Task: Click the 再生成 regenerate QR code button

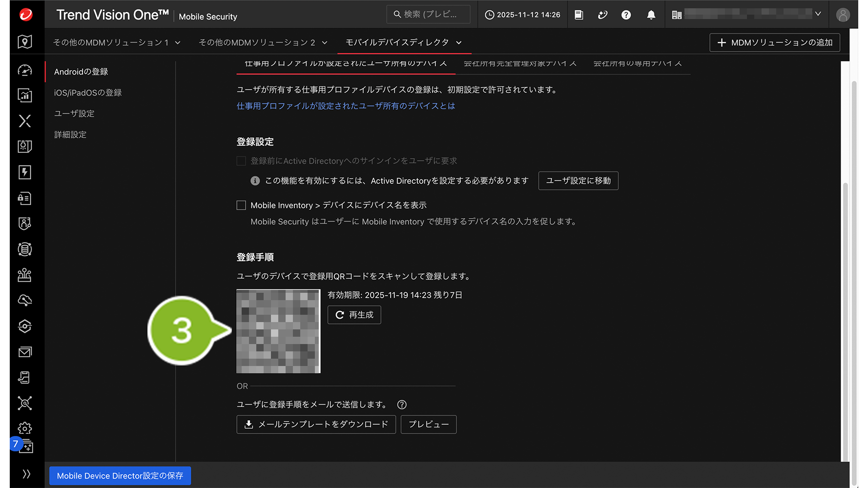Action: coord(354,315)
